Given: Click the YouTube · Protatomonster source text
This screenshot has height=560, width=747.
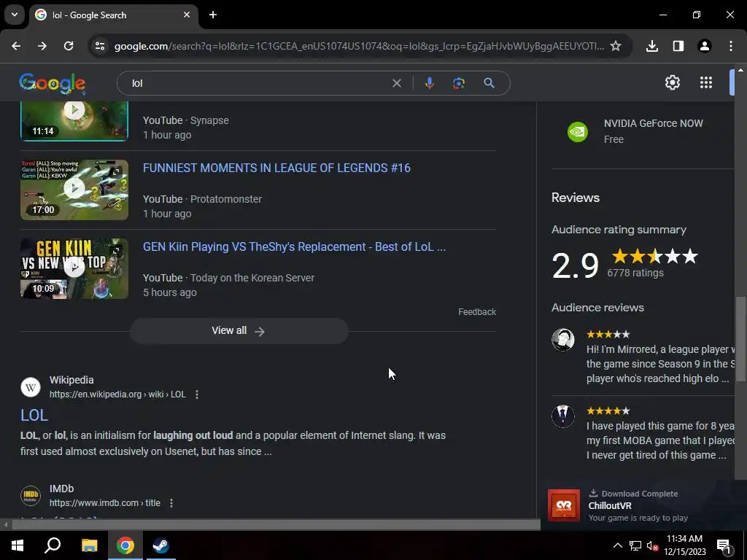Looking at the screenshot, I should [x=203, y=199].
